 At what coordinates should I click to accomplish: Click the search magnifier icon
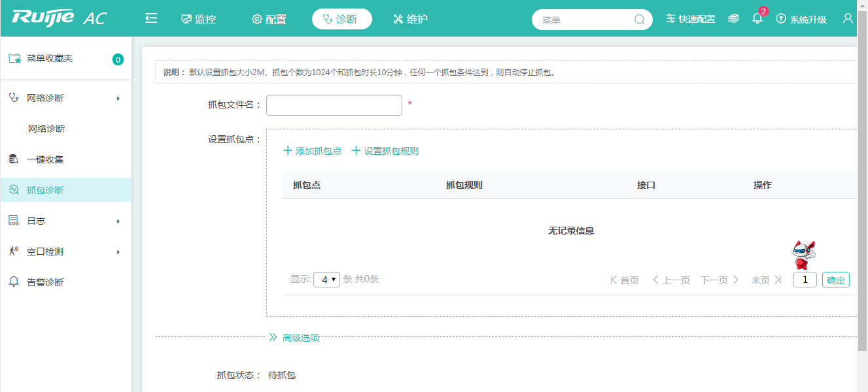640,20
